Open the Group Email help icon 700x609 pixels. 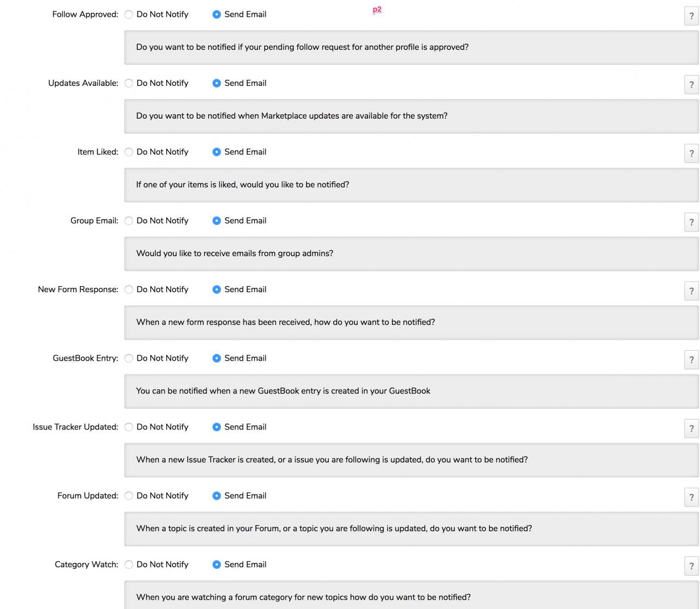(x=691, y=222)
